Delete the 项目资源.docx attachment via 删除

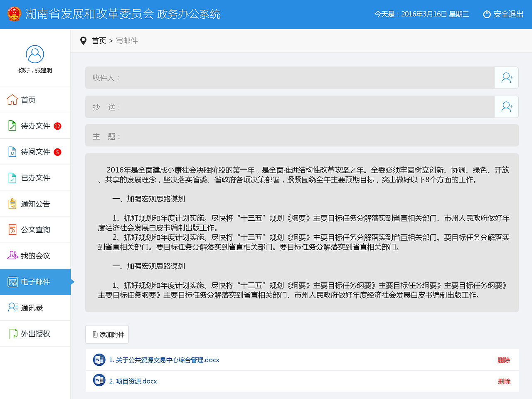click(x=504, y=381)
